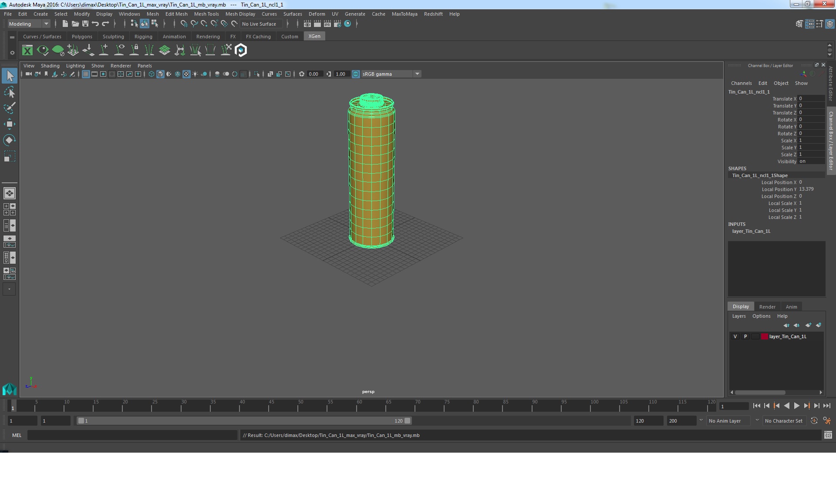Toggle the P column for layer_Tin_Can_1L
This screenshot has height=504, width=836.
pyautogui.click(x=745, y=336)
